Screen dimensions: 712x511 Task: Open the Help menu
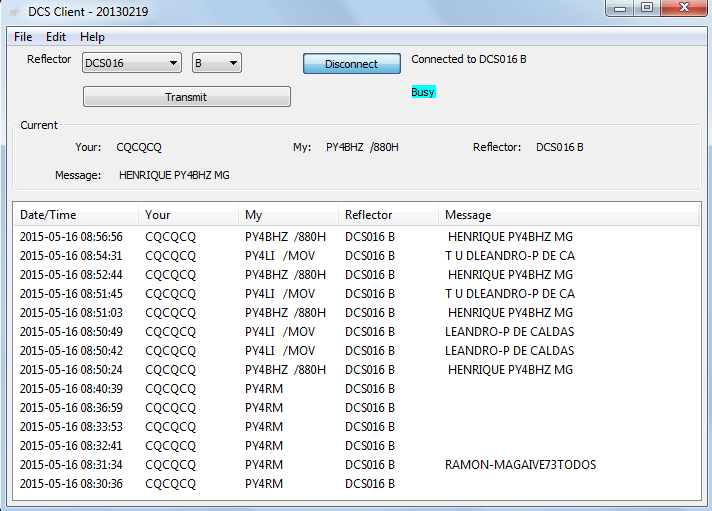click(x=92, y=37)
